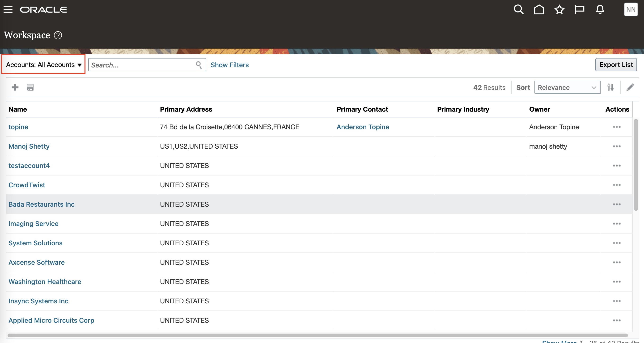This screenshot has height=343, width=644.
Task: Open the Relevance sort dropdown
Action: [x=567, y=87]
